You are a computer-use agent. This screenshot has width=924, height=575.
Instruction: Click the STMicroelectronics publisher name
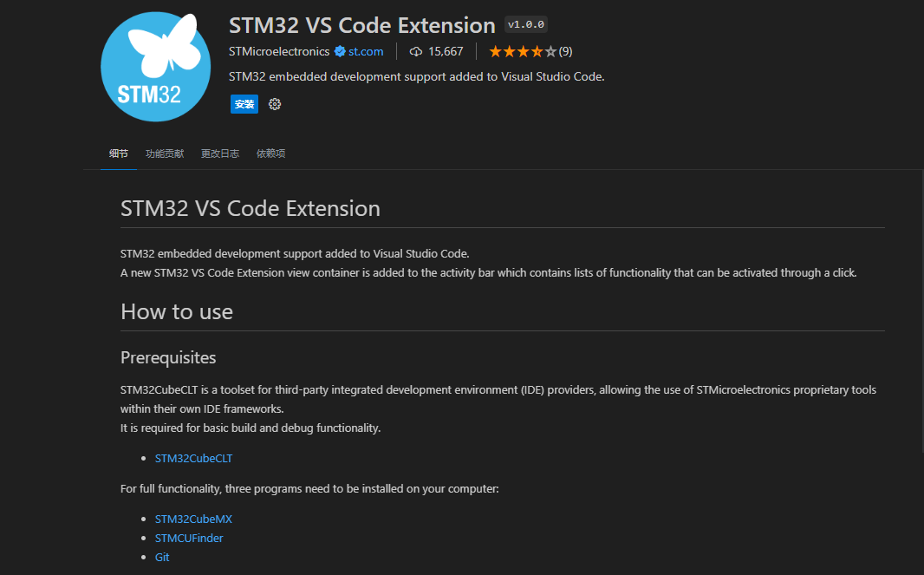279,51
